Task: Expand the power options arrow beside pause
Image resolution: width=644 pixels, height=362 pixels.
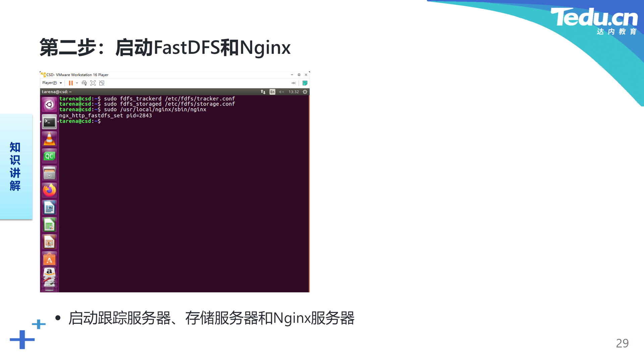Action: [x=77, y=83]
